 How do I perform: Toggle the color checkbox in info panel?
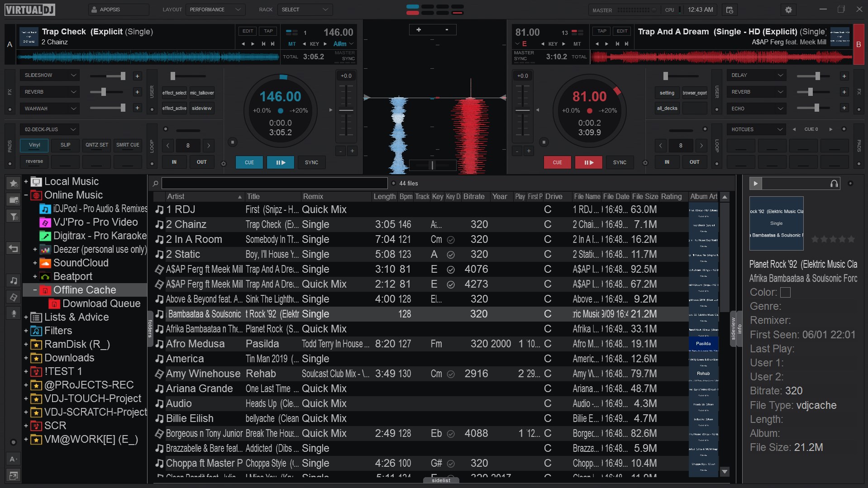click(x=786, y=293)
